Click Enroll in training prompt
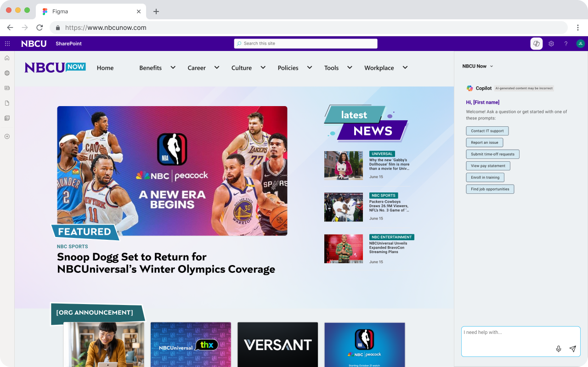This screenshot has width=588, height=367. 485,177
